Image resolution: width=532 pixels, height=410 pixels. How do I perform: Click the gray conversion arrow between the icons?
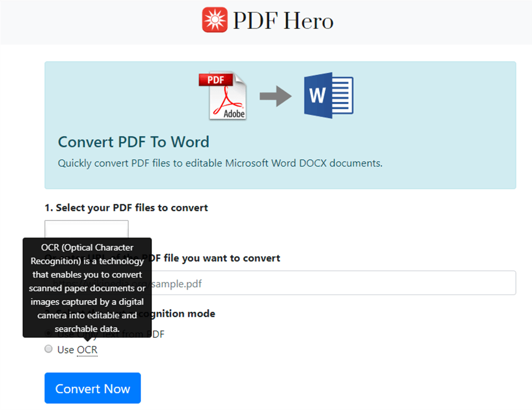[x=275, y=95]
